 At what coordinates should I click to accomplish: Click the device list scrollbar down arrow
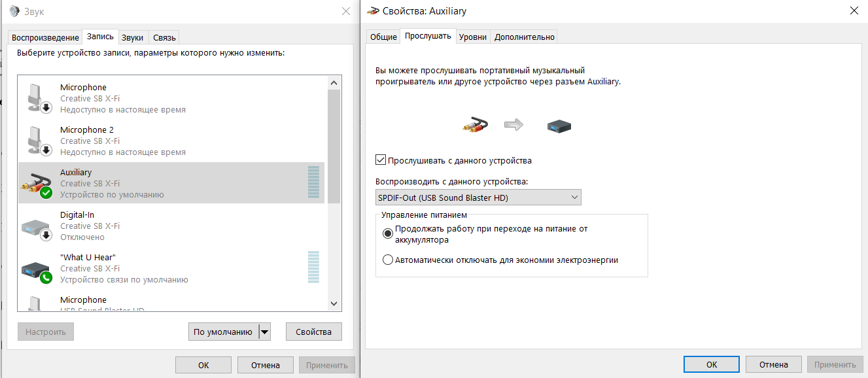334,303
